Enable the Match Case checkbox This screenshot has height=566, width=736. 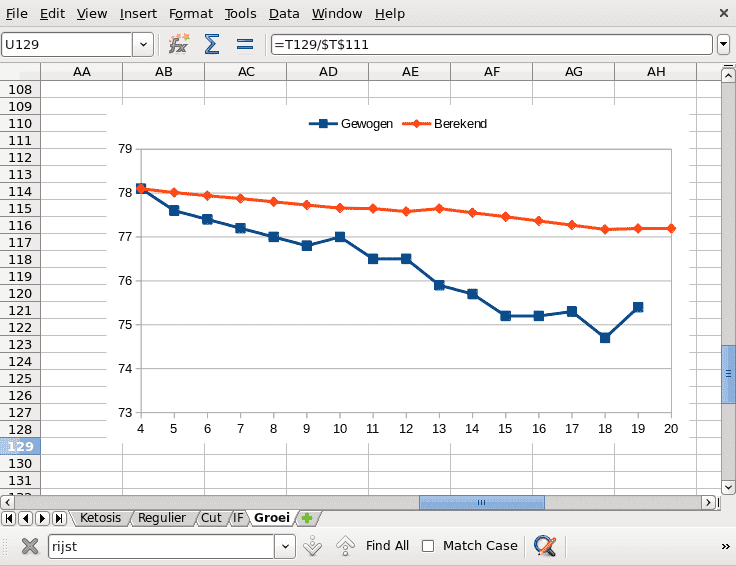(428, 546)
